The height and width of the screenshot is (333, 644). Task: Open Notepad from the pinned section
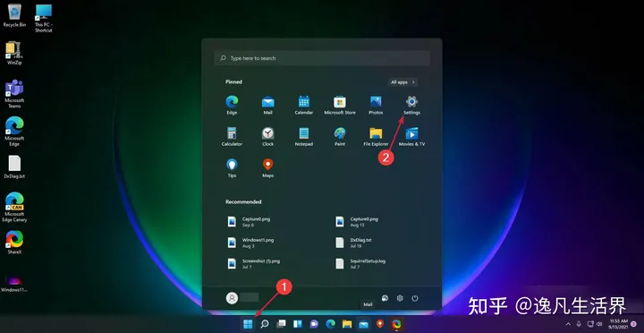(304, 137)
